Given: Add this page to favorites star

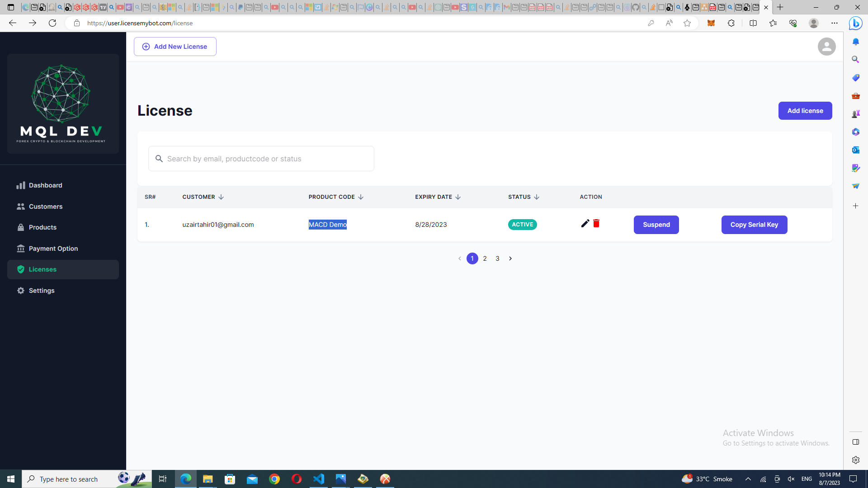Looking at the screenshot, I should 687,23.
